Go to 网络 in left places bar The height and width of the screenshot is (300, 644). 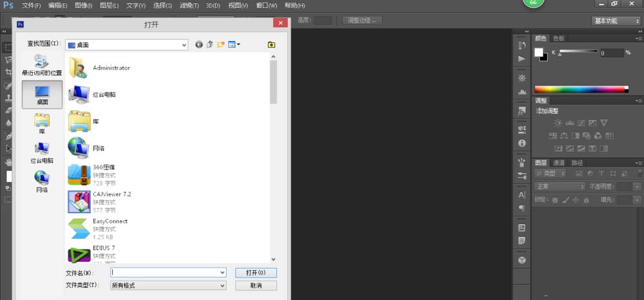(42, 182)
